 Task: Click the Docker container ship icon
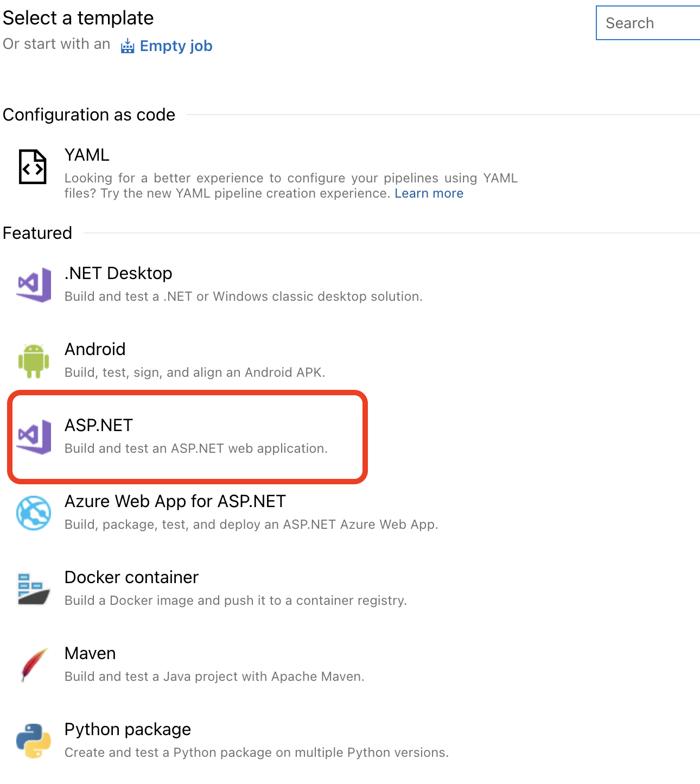34,589
